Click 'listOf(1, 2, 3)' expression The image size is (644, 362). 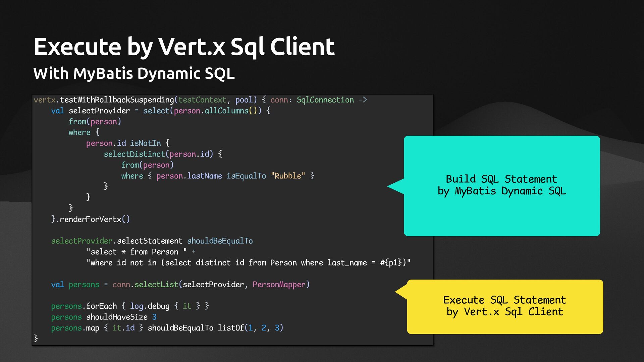(x=250, y=328)
